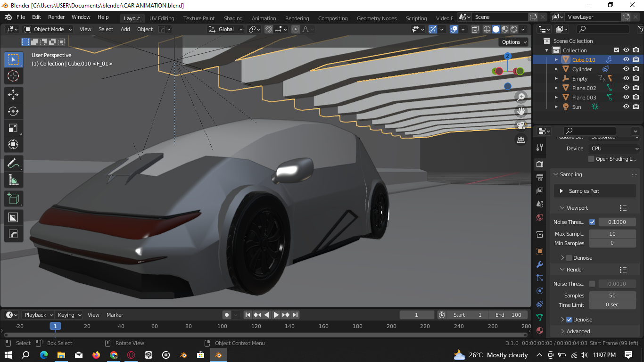
Task: Click the End frame 100 field
Action: [x=509, y=315]
